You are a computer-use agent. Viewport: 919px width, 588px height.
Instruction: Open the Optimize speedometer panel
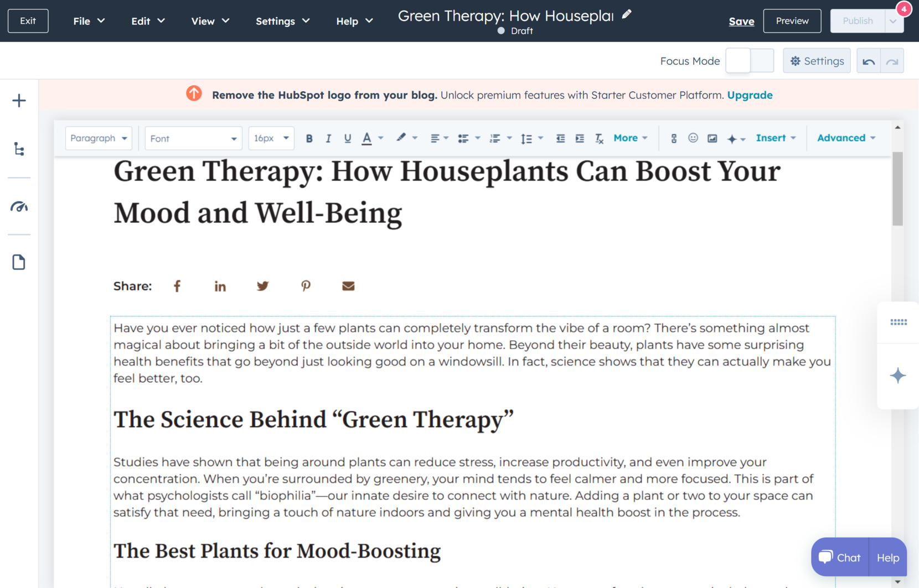pos(19,207)
